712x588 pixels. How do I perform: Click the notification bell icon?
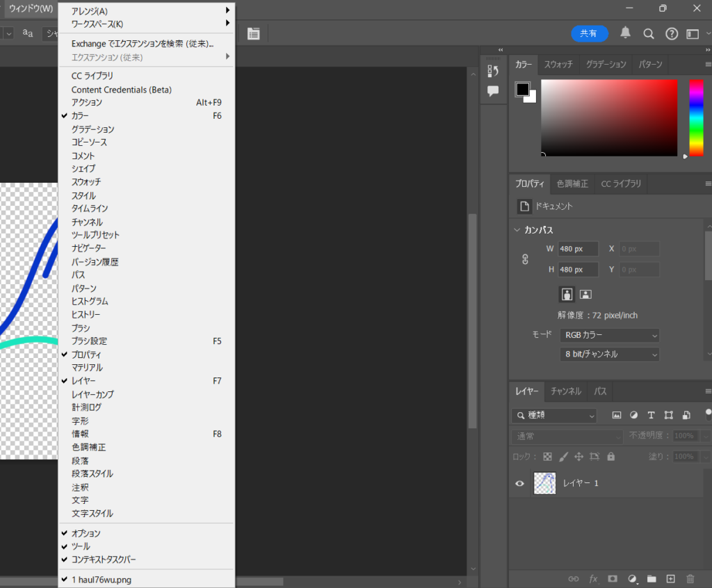tap(626, 33)
